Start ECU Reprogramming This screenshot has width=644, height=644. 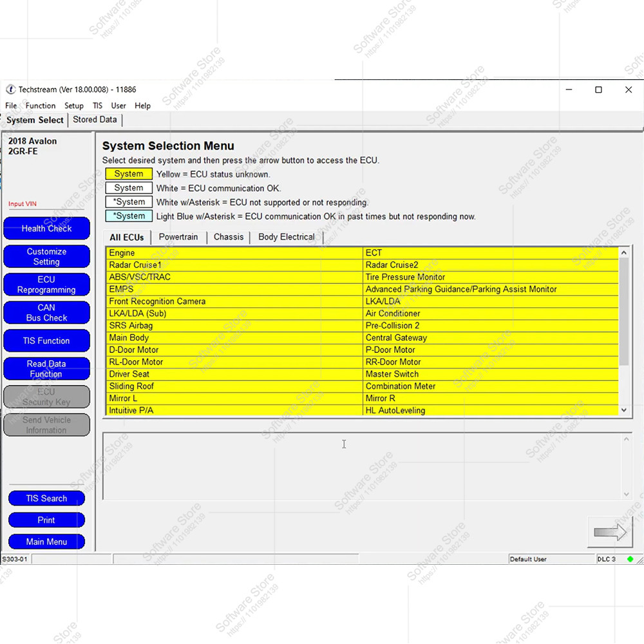pyautogui.click(x=46, y=285)
